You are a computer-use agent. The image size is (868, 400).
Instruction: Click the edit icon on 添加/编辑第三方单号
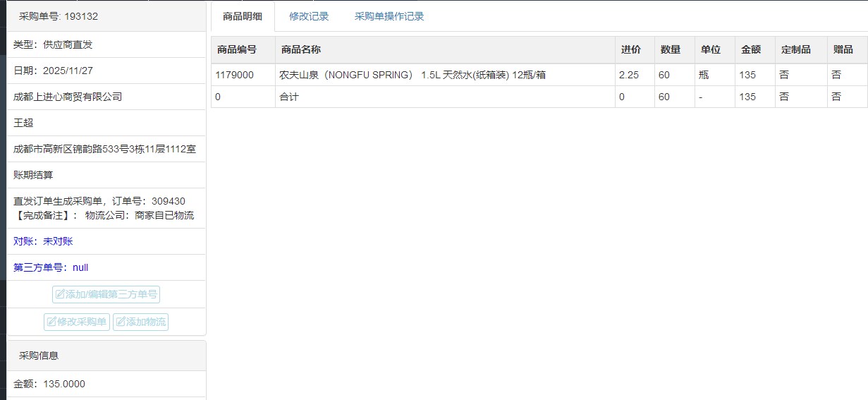(60, 294)
